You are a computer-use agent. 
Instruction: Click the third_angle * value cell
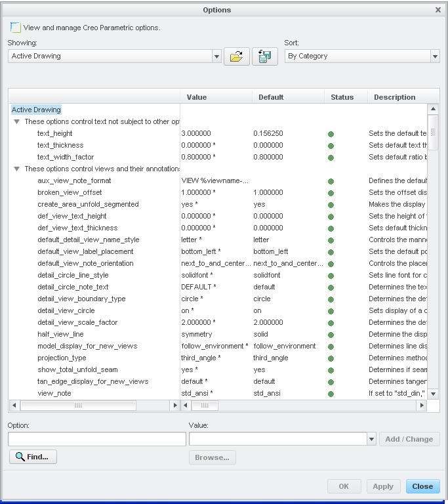coord(201,358)
